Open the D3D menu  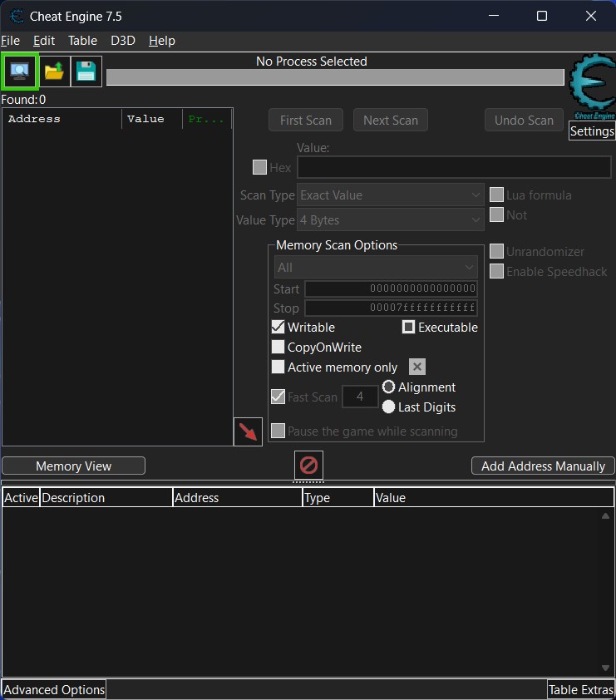click(x=123, y=41)
